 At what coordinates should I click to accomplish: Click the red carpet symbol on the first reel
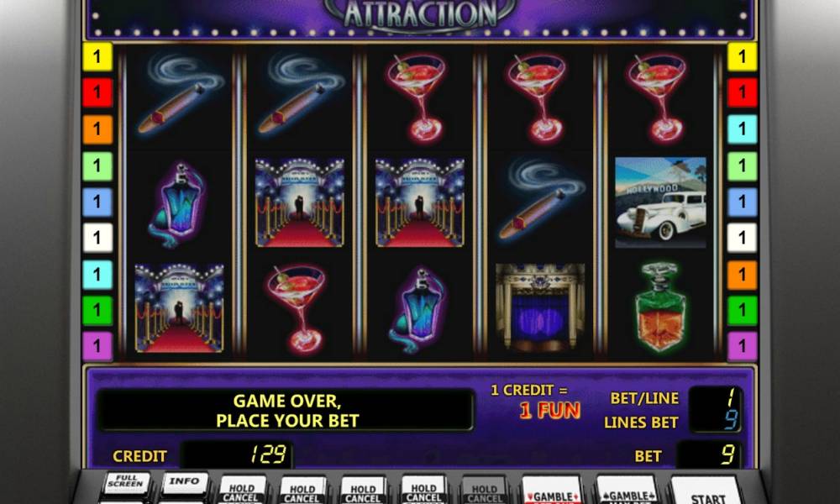pos(179,307)
